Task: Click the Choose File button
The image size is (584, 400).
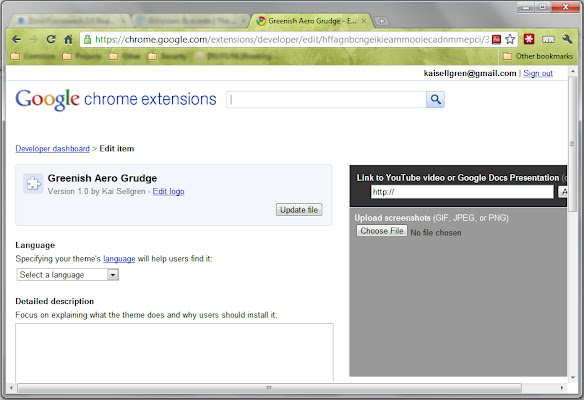Action: click(x=381, y=231)
